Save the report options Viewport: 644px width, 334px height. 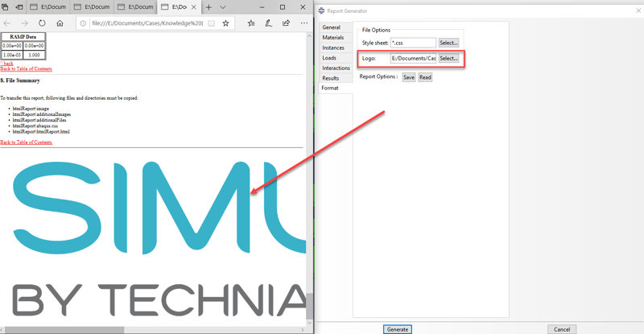point(409,77)
